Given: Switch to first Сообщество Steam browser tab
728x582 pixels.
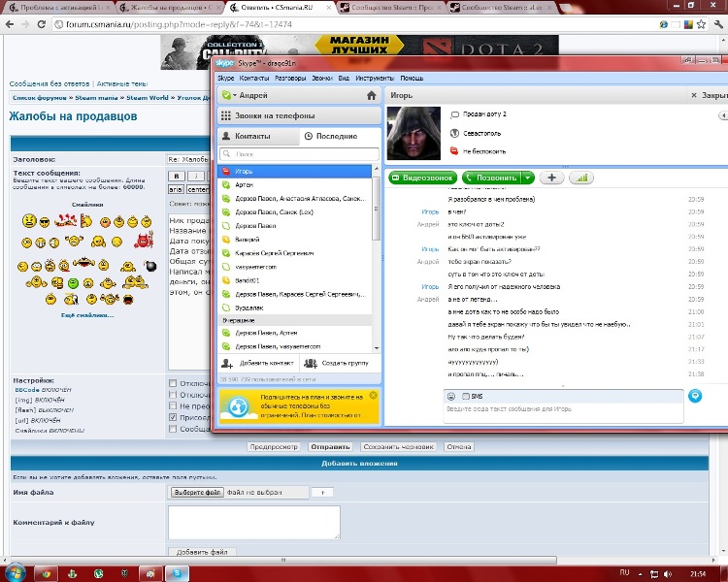Looking at the screenshot, I should 391,8.
